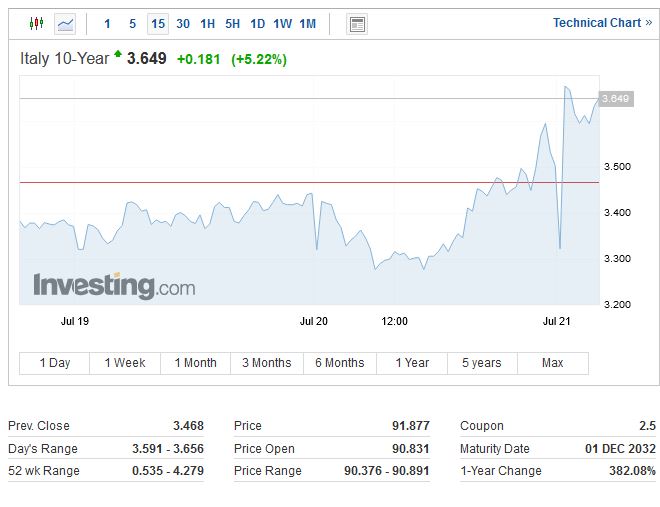660x507 pixels.
Task: Select the area chart type icon
Action: pos(65,23)
